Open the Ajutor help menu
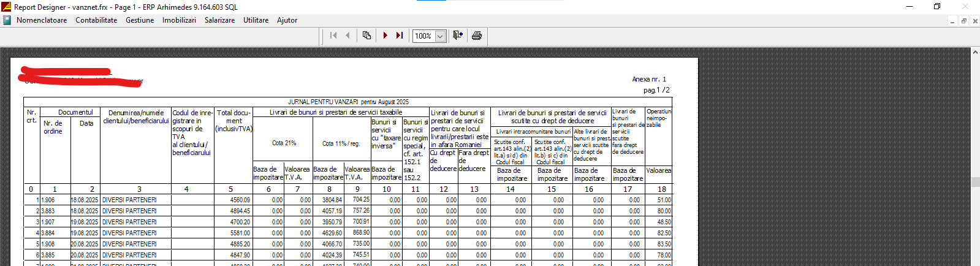Screen dimensions: 980x266 coord(287,20)
